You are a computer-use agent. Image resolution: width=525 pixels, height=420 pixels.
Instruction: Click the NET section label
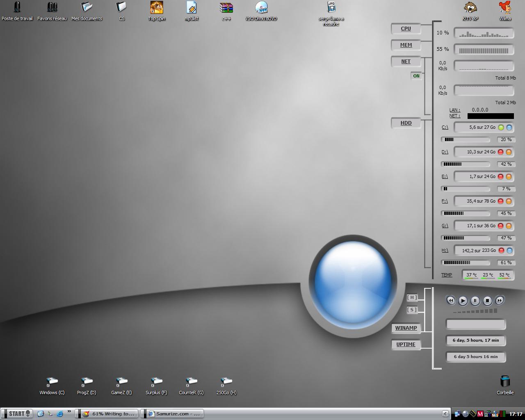(406, 62)
